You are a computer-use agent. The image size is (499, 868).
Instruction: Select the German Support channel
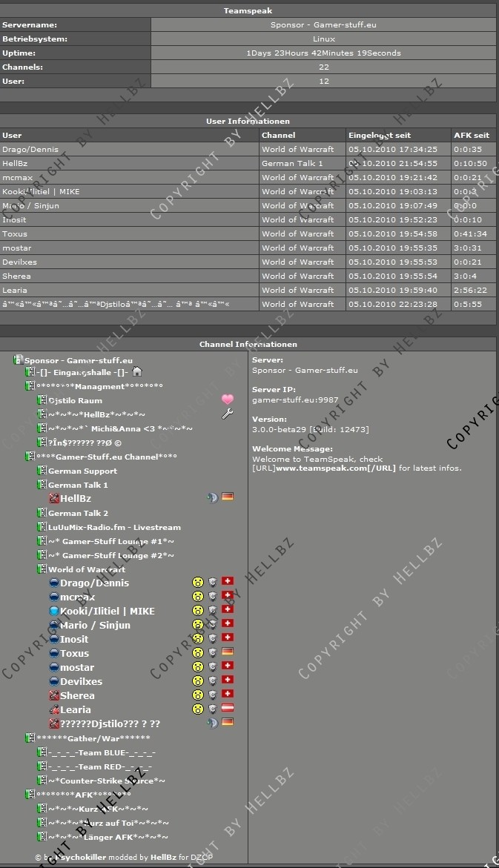[x=82, y=471]
